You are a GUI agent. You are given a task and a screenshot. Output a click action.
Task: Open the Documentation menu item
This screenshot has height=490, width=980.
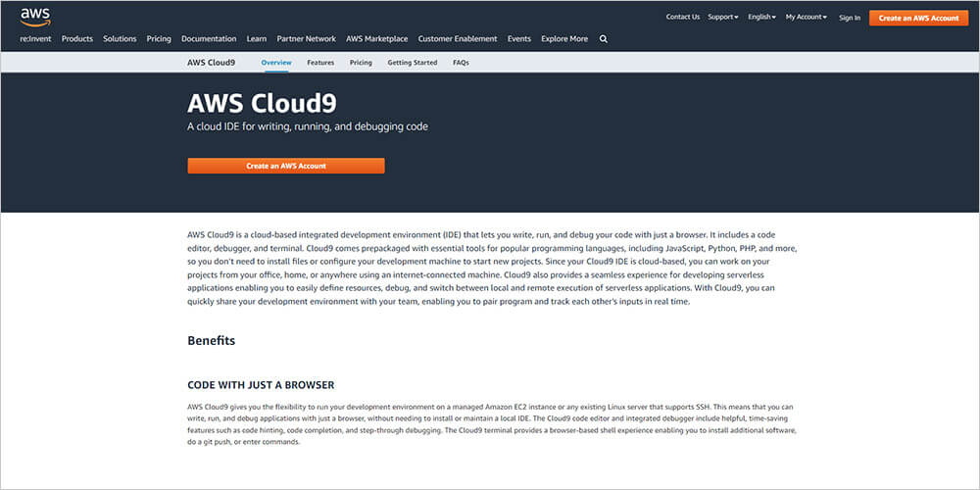coord(209,39)
